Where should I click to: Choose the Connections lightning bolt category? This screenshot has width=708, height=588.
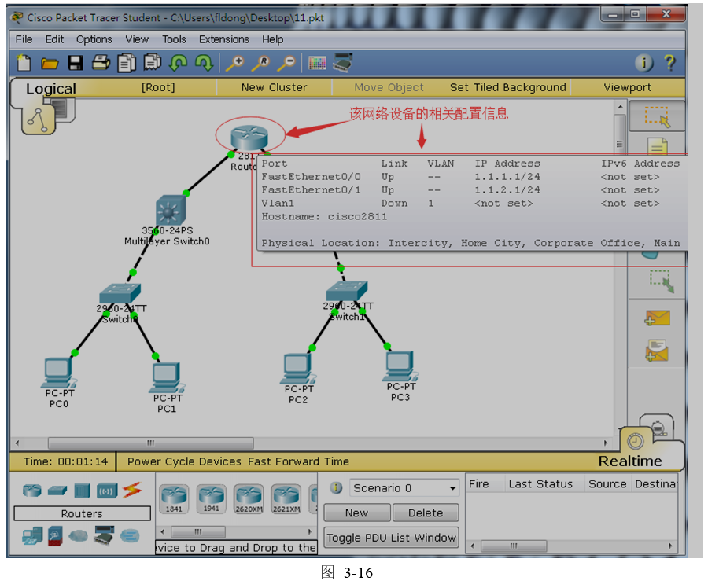[x=132, y=491]
